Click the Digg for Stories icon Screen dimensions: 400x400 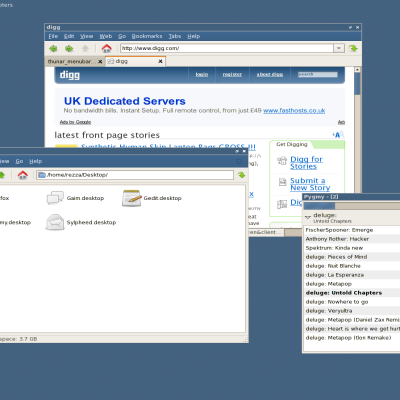282,161
